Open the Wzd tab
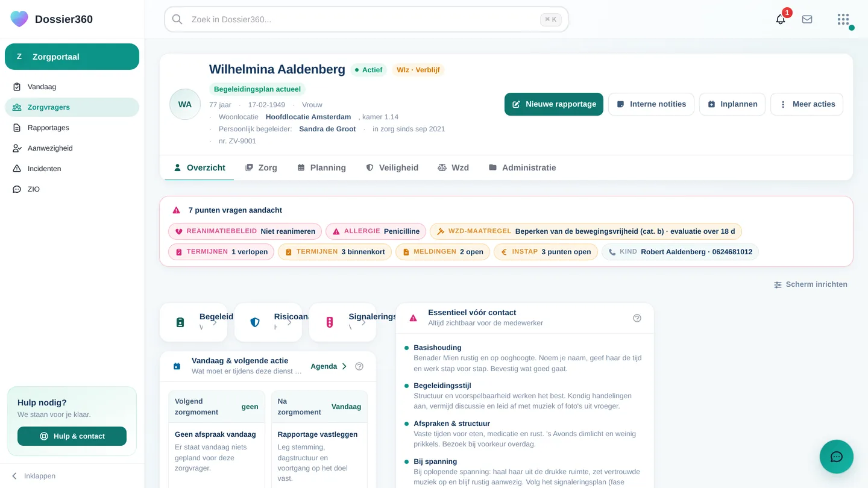868x488 pixels. click(453, 167)
